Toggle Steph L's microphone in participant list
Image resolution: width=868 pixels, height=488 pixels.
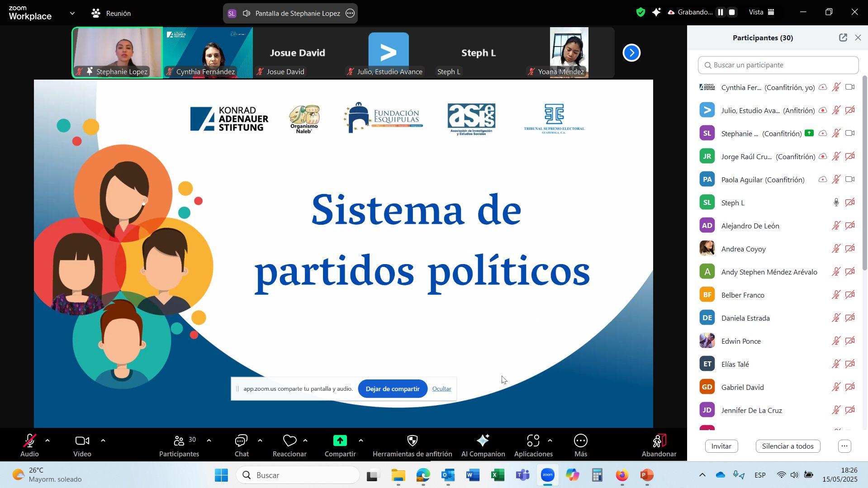pyautogui.click(x=836, y=203)
